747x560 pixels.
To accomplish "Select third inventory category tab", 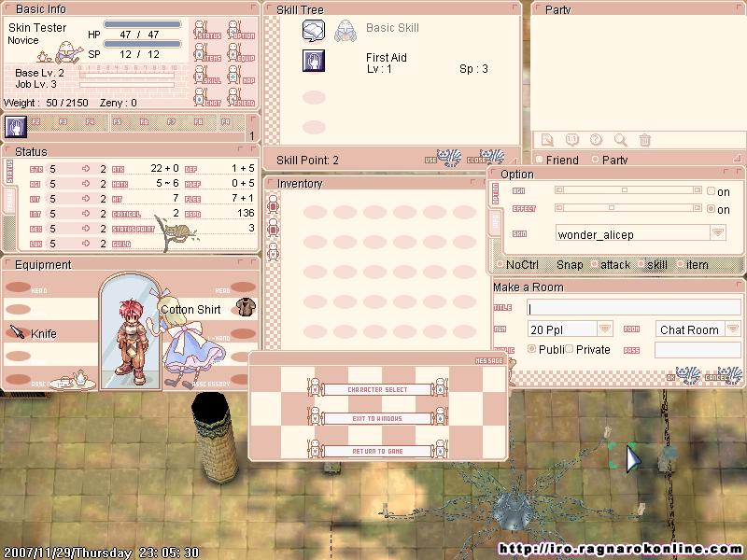I will pyautogui.click(x=273, y=252).
